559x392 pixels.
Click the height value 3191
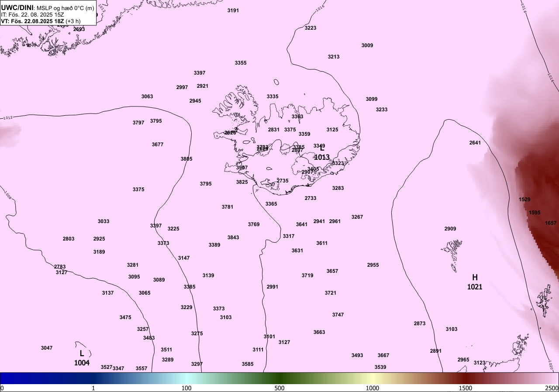(x=233, y=10)
